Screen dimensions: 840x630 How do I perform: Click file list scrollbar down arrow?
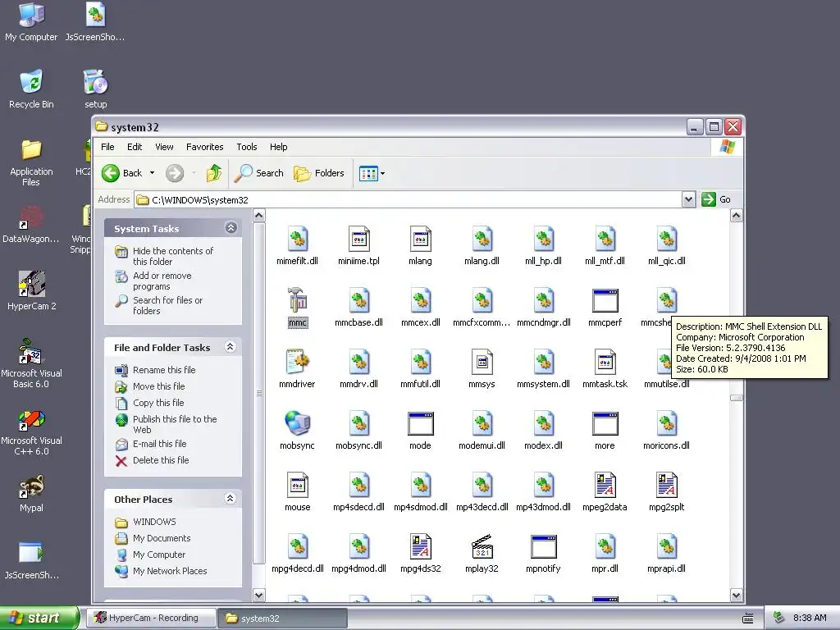point(736,596)
